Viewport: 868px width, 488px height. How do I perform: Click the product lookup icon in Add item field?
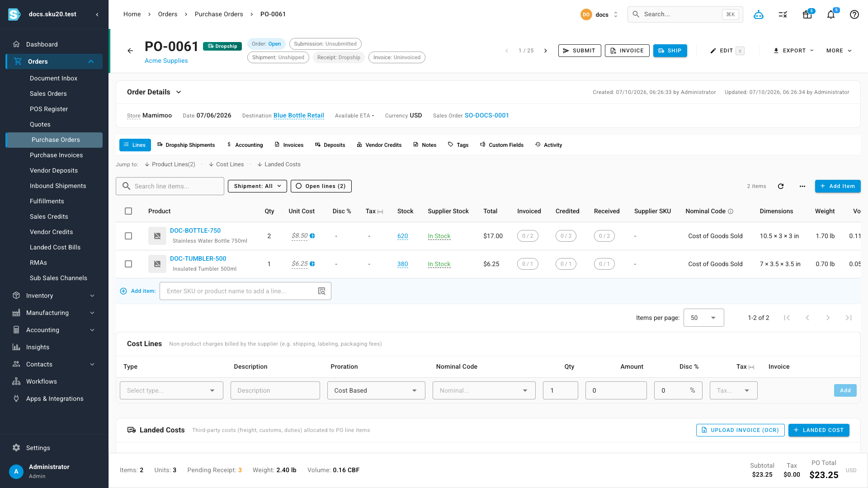(321, 291)
